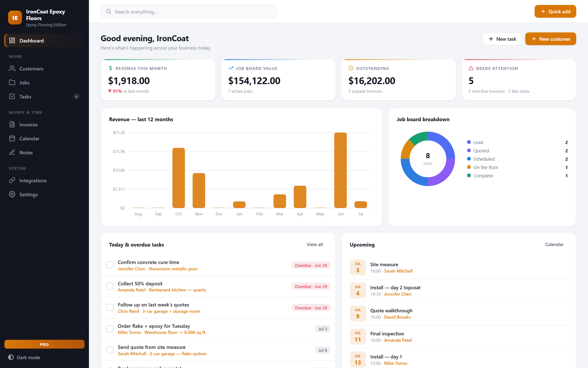
Task: Click the Quoted purple legend swatch
Action: (469, 150)
